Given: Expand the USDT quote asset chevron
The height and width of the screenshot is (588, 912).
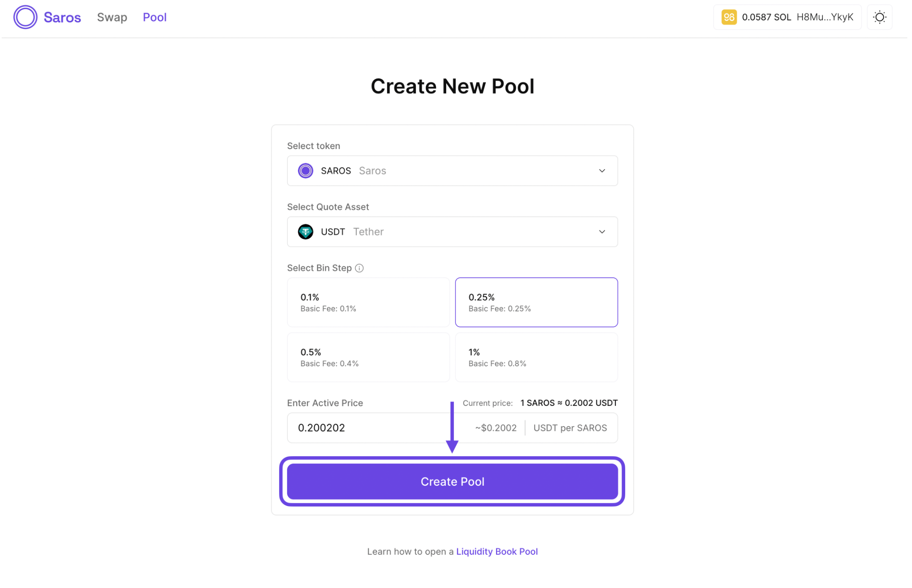Looking at the screenshot, I should point(602,232).
